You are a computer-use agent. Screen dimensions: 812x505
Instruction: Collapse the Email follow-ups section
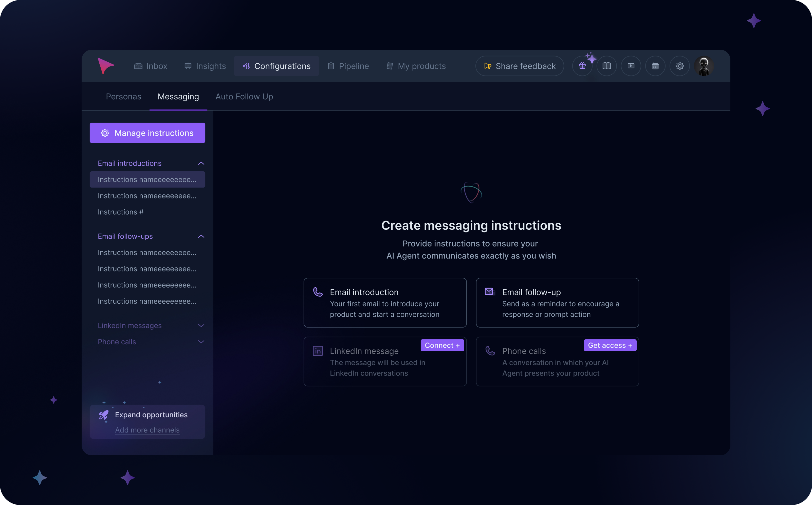(x=201, y=236)
